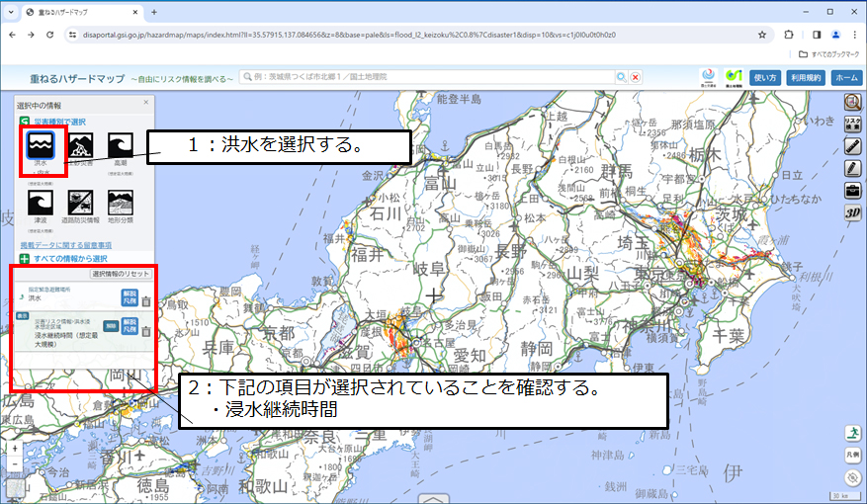Click the 解除 button on 浸水継続時間 layer
Screen dimensions: 867x504
111,326
